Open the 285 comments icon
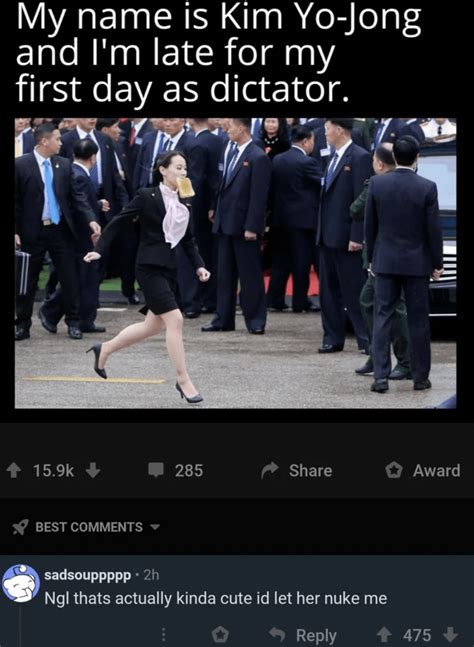 (x=156, y=470)
